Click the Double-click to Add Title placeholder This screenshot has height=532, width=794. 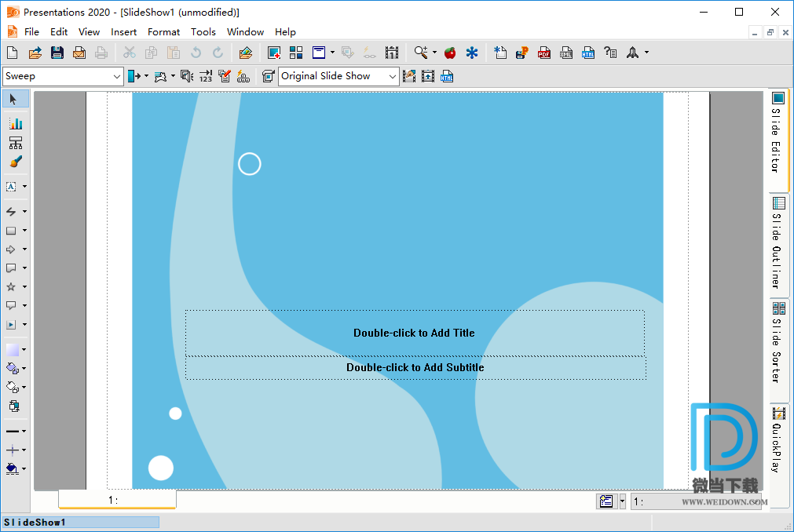coord(414,333)
